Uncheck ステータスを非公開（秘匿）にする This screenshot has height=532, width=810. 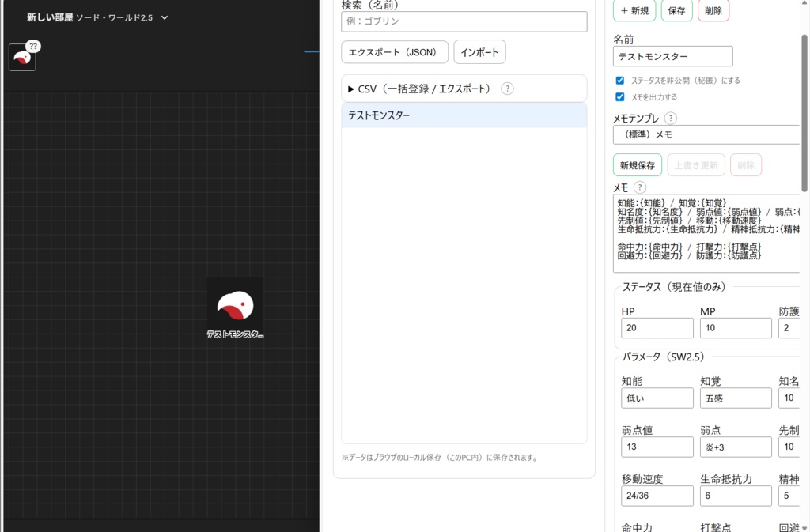pyautogui.click(x=620, y=80)
